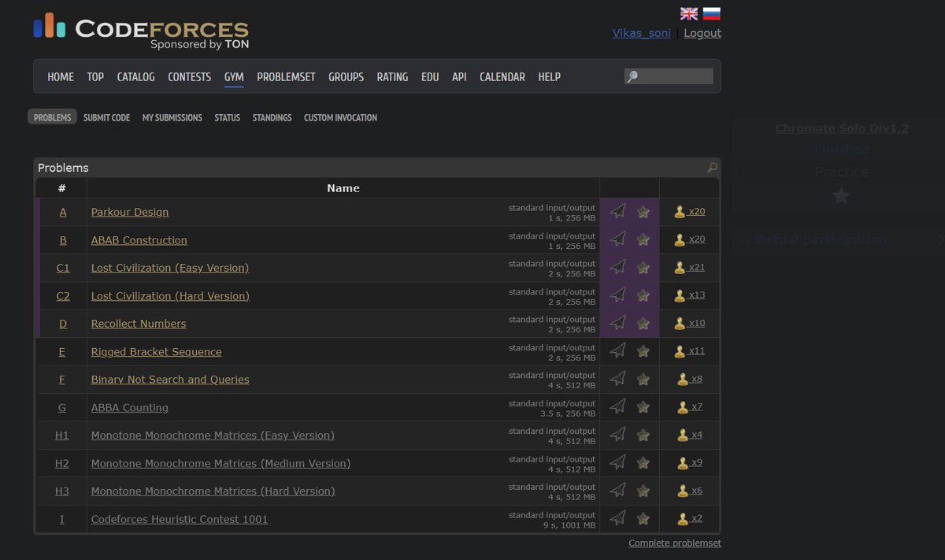Click submit plane icon for Lost Civilization (Easy Version)

618,267
